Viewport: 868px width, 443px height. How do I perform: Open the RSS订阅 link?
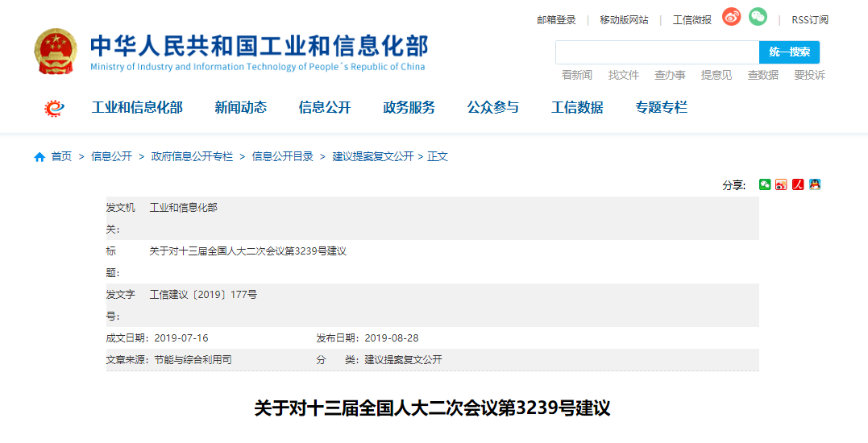coord(809,20)
